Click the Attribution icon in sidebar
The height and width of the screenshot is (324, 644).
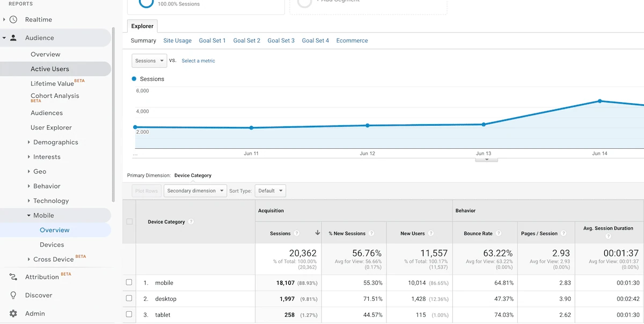click(13, 277)
